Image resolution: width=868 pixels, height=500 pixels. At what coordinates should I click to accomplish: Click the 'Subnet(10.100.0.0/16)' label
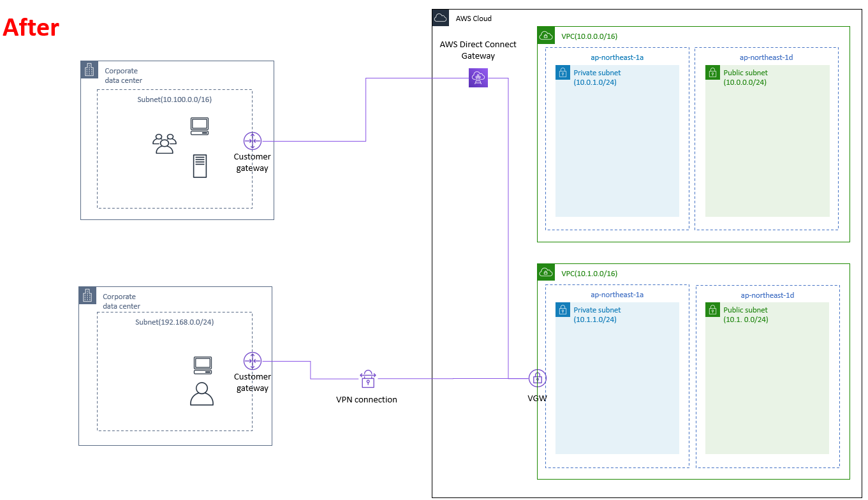tap(175, 100)
